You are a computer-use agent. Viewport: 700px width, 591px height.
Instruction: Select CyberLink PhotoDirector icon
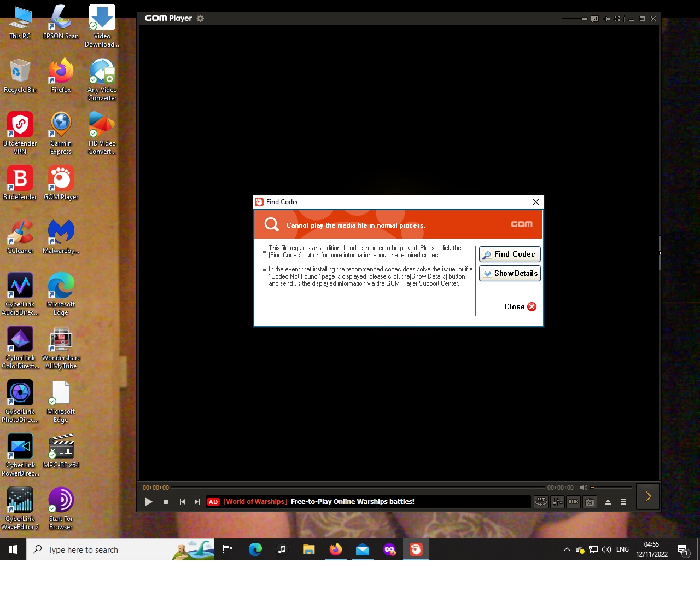pos(20,402)
